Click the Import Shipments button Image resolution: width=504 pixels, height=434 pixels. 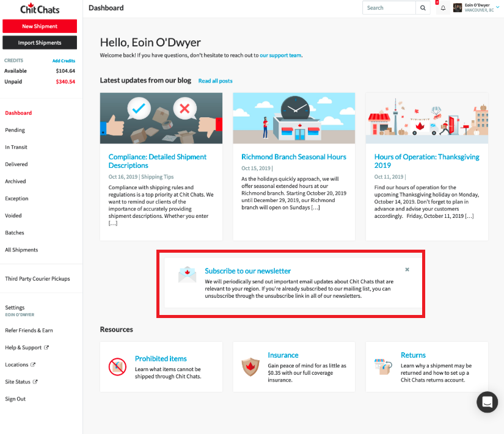click(40, 42)
